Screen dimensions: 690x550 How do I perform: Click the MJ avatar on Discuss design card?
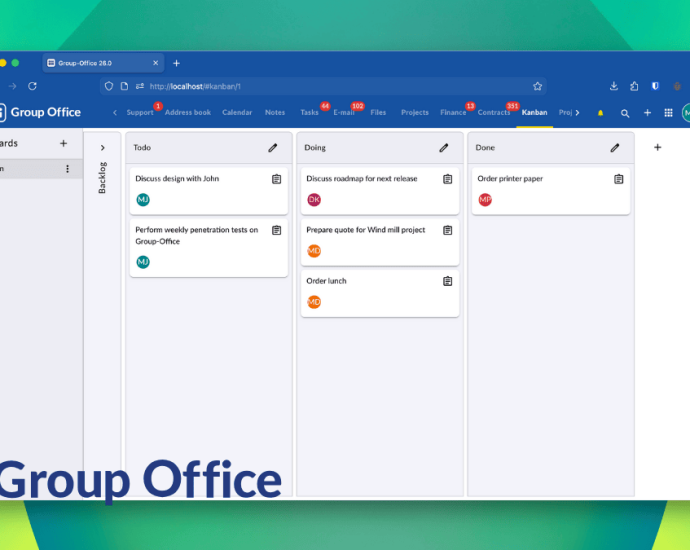143,200
